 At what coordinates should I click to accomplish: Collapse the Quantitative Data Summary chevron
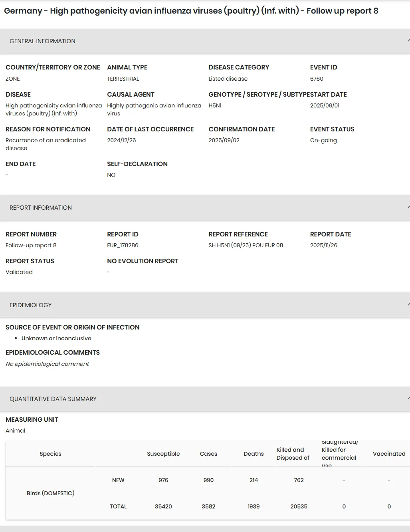coord(408,399)
